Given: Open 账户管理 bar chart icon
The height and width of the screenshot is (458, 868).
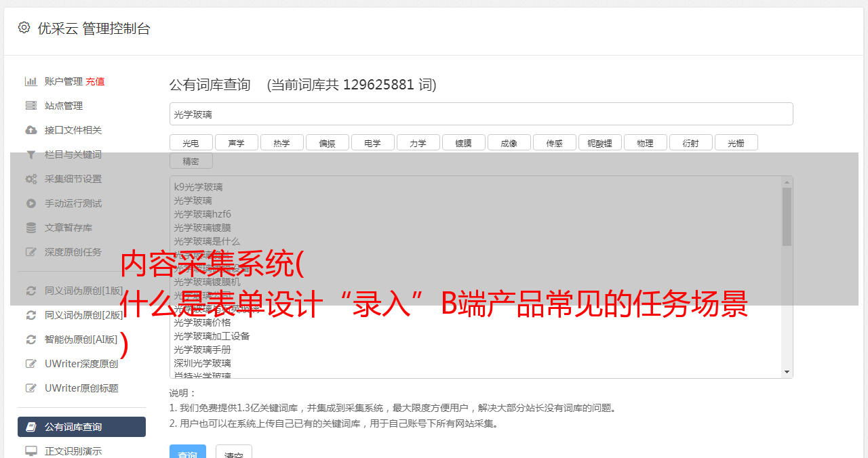Looking at the screenshot, I should 31,81.
